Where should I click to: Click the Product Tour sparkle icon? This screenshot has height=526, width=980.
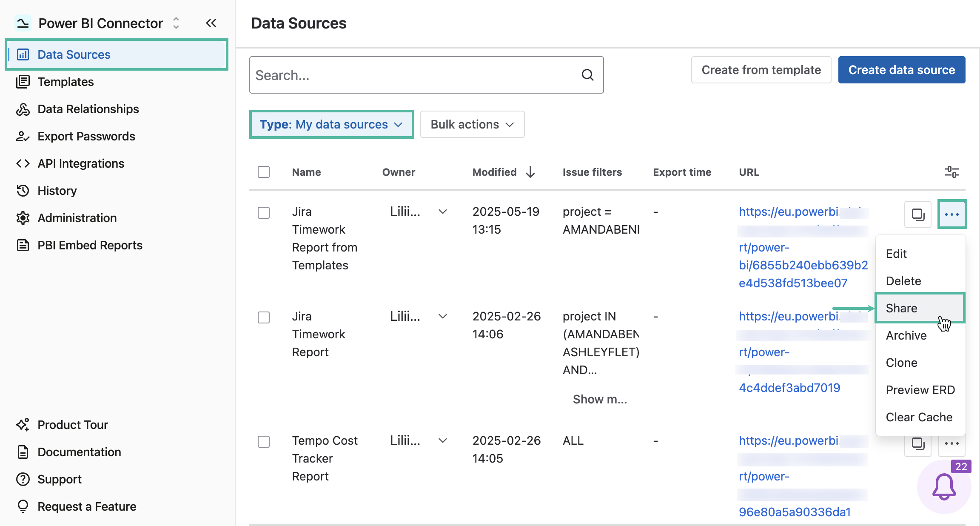(23, 425)
